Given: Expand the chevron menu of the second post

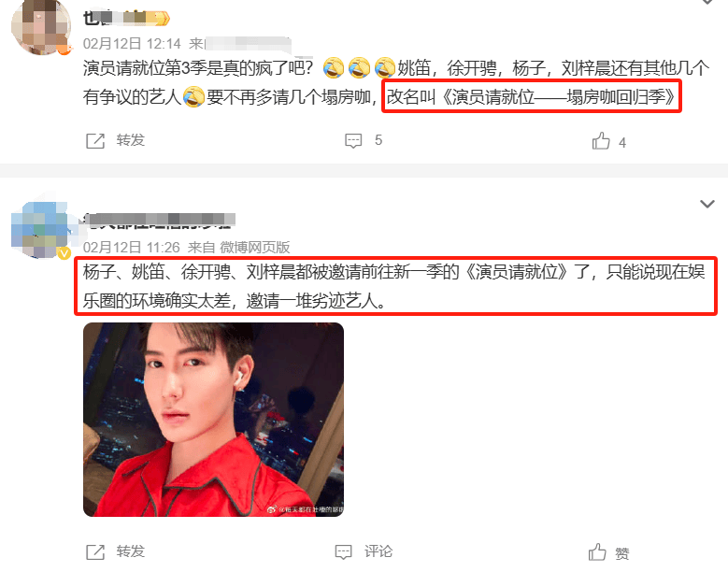Looking at the screenshot, I should [x=707, y=204].
